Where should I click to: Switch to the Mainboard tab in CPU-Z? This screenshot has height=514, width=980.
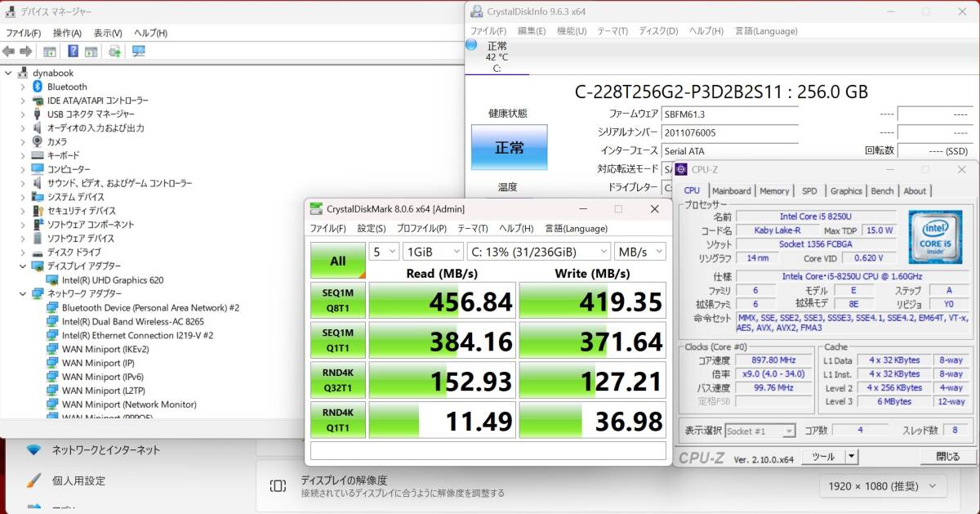(x=732, y=190)
